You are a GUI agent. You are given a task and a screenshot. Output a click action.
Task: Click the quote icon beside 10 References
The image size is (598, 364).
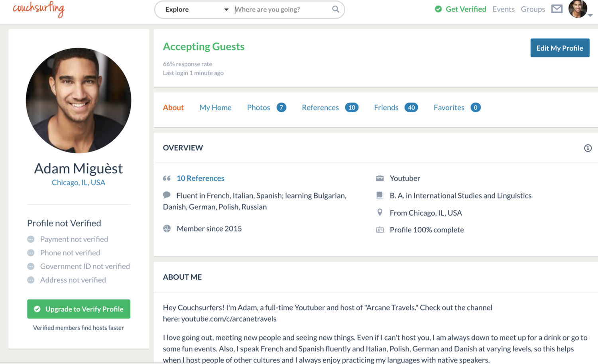167,178
